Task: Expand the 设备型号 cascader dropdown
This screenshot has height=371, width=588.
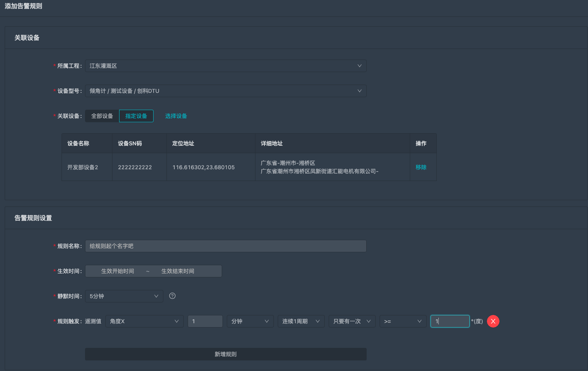Action: [225, 91]
